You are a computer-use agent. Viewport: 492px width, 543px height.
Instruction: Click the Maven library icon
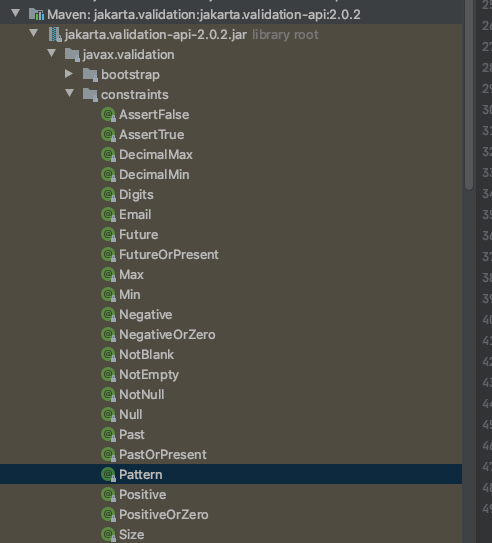click(x=36, y=15)
